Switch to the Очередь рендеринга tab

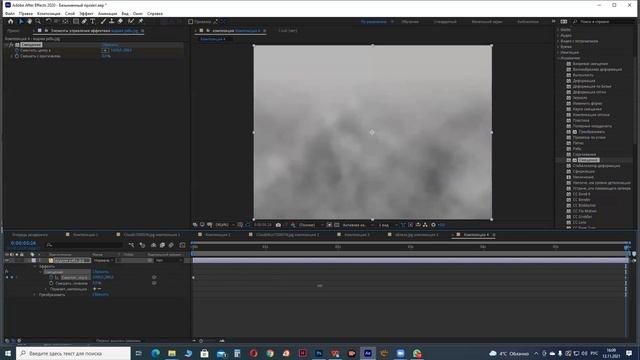(30, 235)
